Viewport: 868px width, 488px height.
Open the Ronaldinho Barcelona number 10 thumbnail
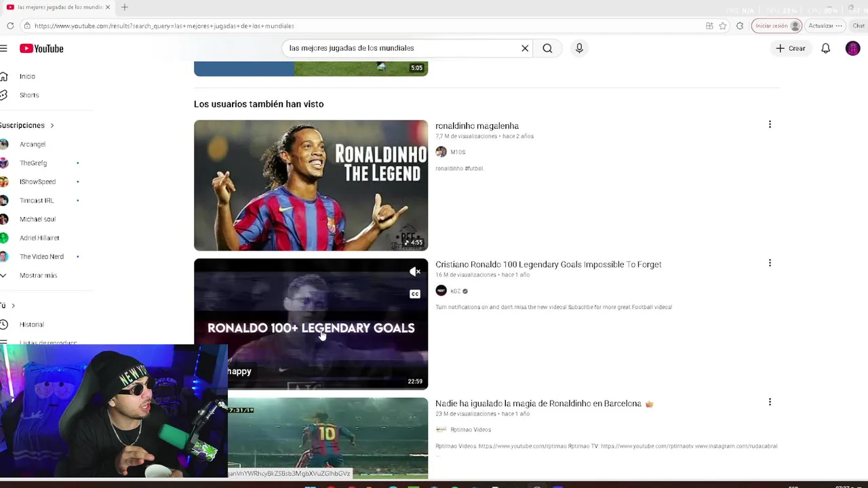328,438
